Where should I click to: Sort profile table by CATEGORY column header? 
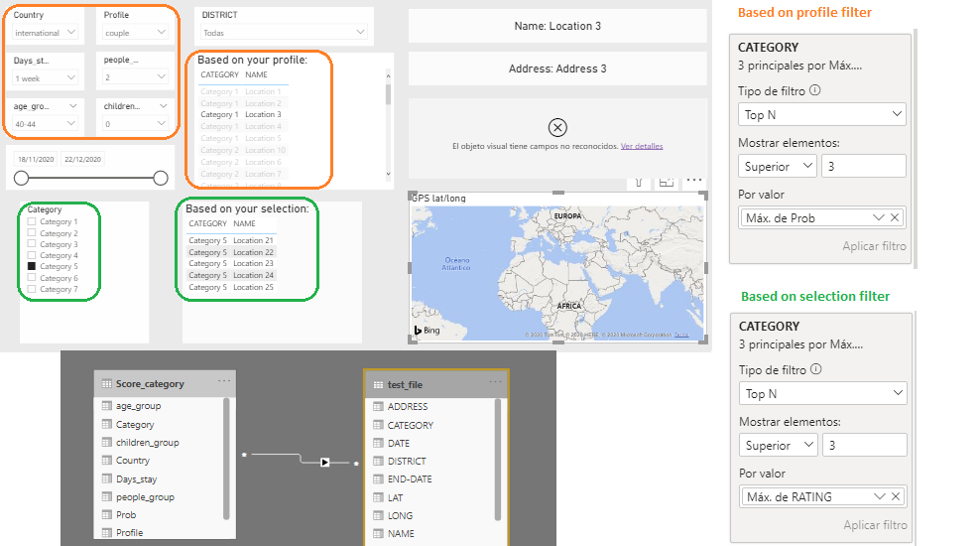(x=219, y=74)
